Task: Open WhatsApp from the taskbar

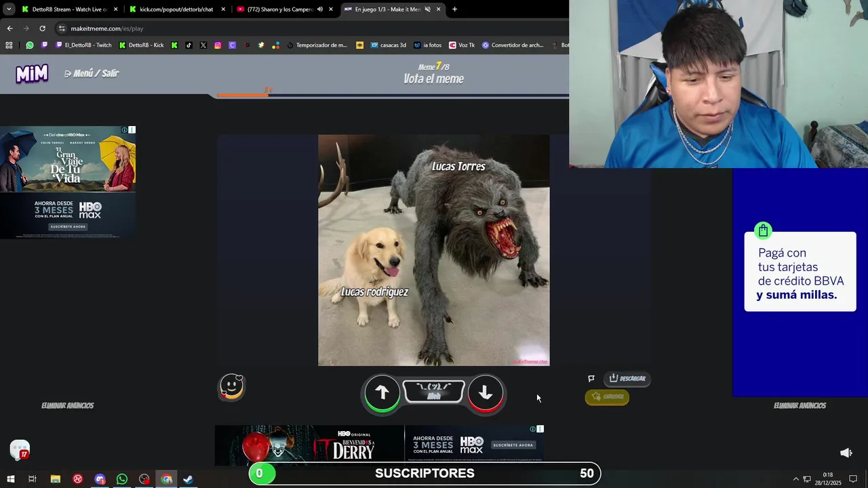Action: pyautogui.click(x=122, y=479)
